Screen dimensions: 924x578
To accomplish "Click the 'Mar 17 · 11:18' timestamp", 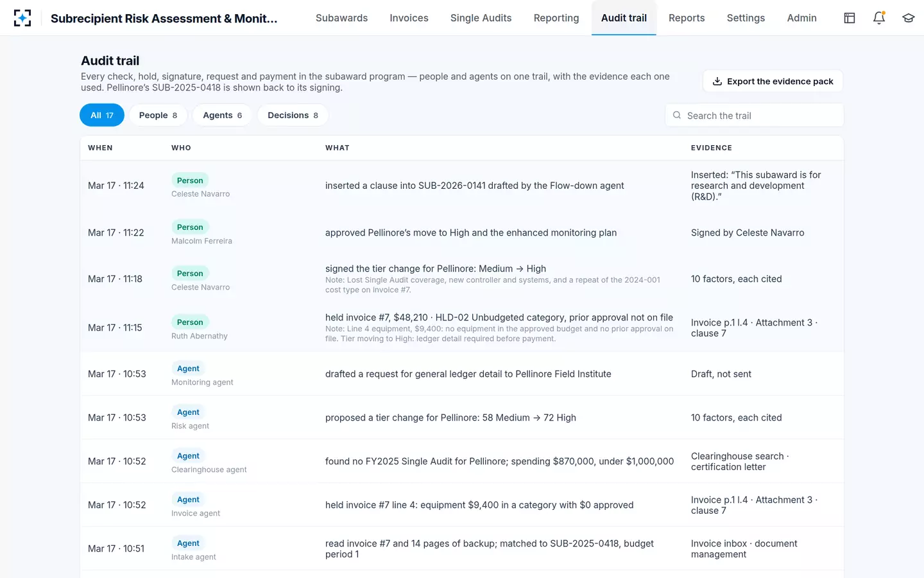I will [115, 279].
